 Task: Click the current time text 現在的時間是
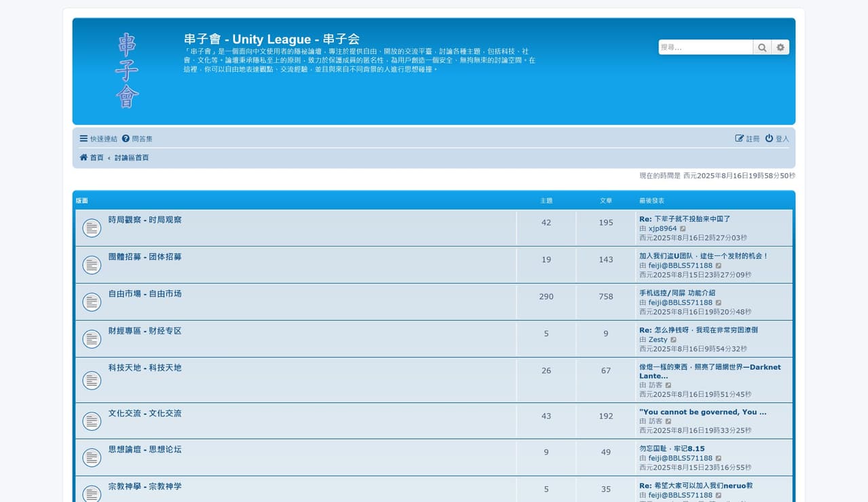[717, 176]
